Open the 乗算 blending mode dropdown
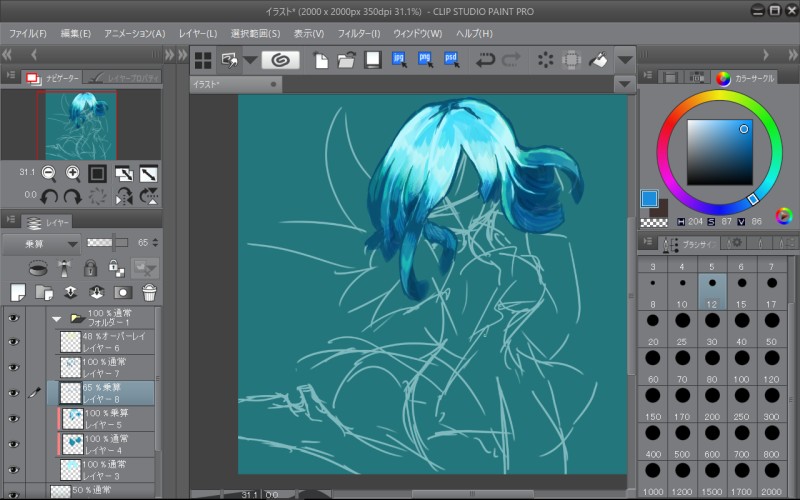The height and width of the screenshot is (500, 800). click(x=41, y=243)
